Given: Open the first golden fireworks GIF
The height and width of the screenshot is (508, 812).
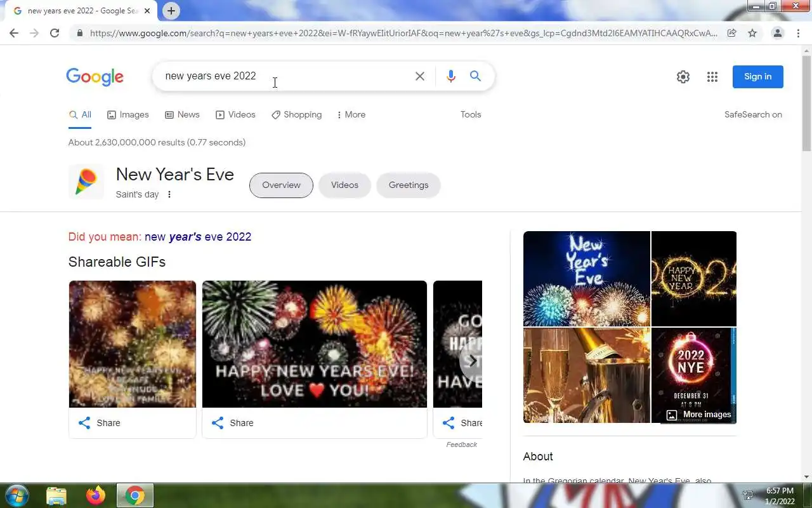Looking at the screenshot, I should pyautogui.click(x=133, y=344).
